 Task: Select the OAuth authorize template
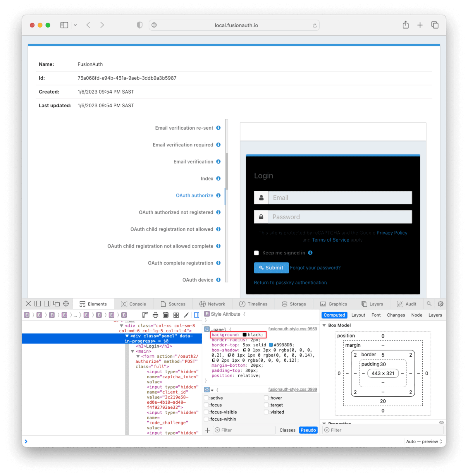pyautogui.click(x=195, y=195)
